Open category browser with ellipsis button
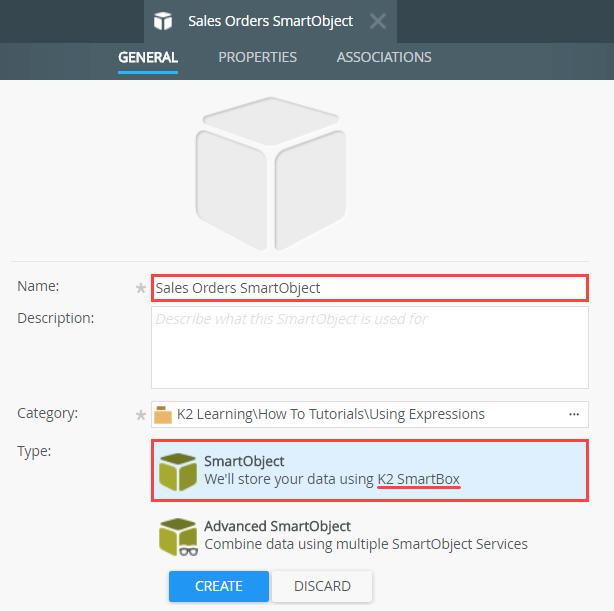Image resolution: width=614 pixels, height=611 pixels. click(x=574, y=414)
